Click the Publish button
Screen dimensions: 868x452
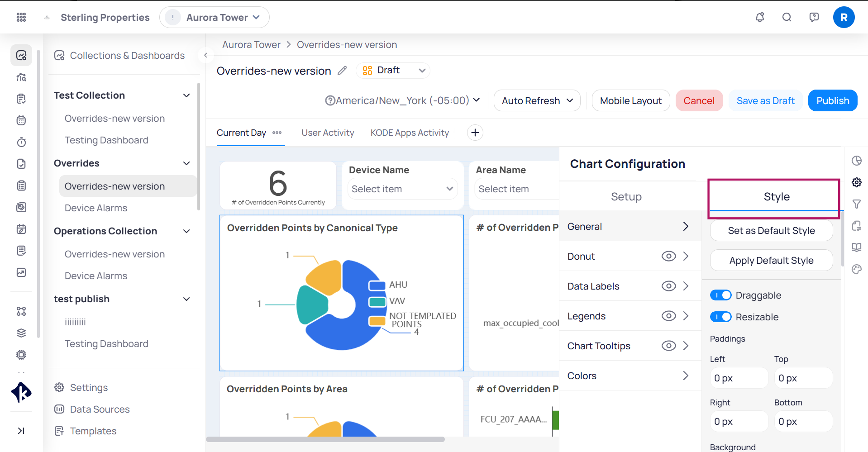pos(833,100)
